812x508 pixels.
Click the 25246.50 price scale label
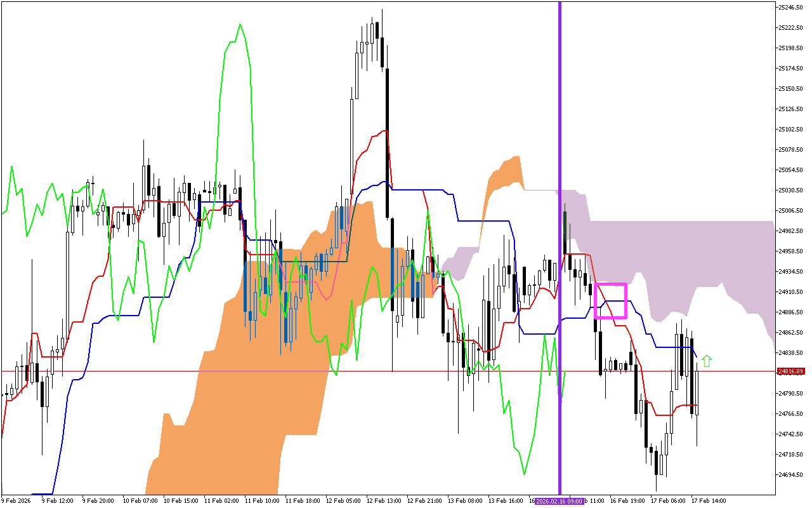(x=792, y=8)
